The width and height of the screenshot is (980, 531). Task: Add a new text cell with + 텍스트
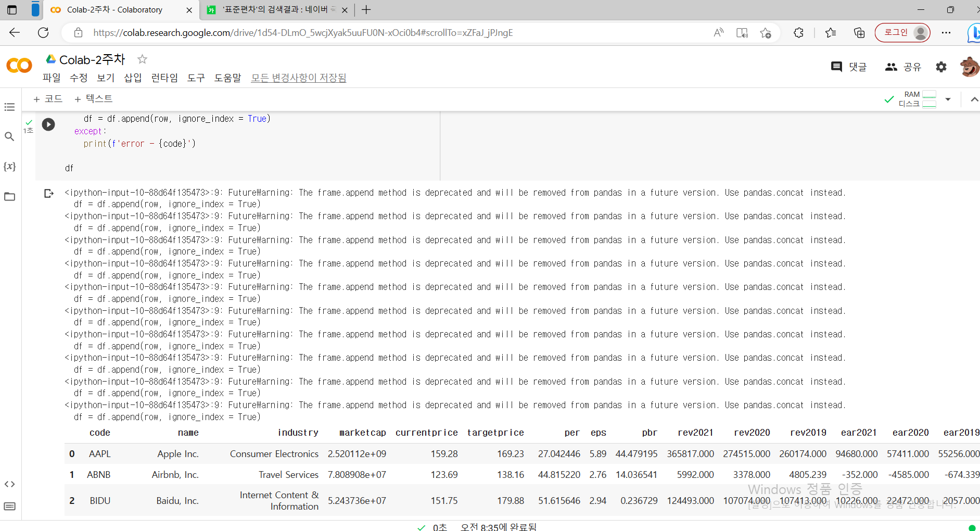pyautogui.click(x=94, y=99)
